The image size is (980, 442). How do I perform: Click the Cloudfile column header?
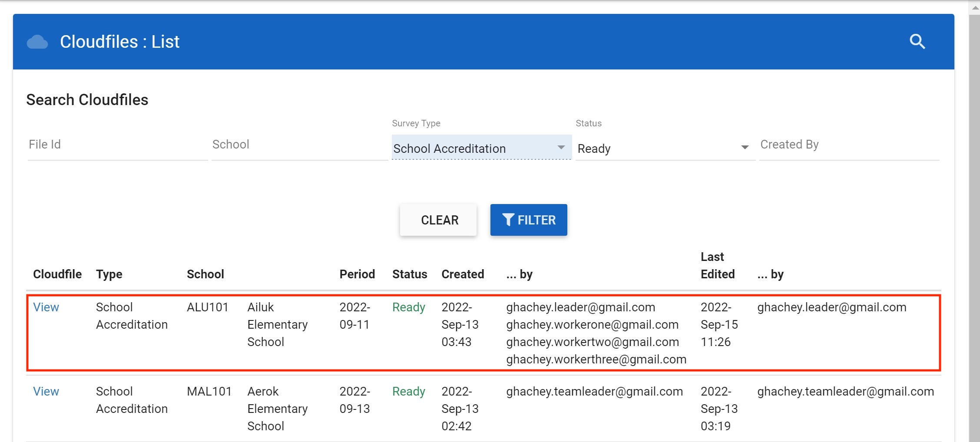coord(57,274)
